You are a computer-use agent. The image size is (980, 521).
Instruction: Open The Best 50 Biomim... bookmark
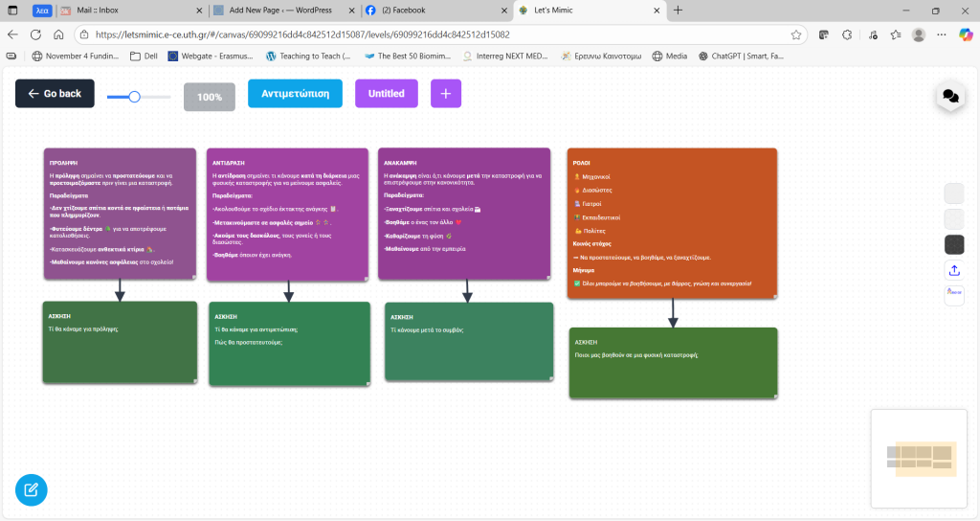[x=408, y=57]
